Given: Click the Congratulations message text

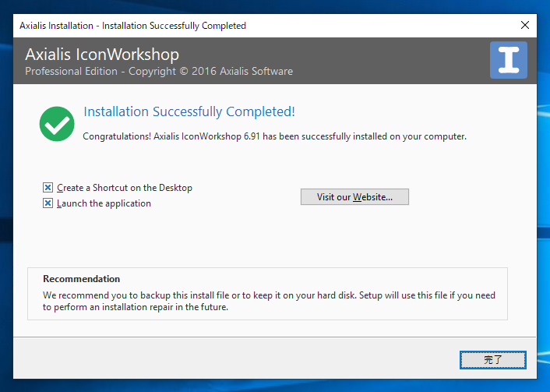Looking at the screenshot, I should point(275,136).
